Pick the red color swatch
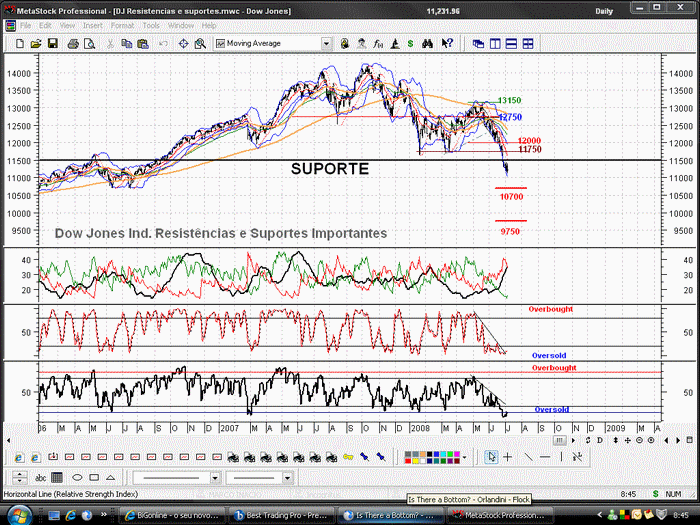700x525 pixels. (x=408, y=461)
